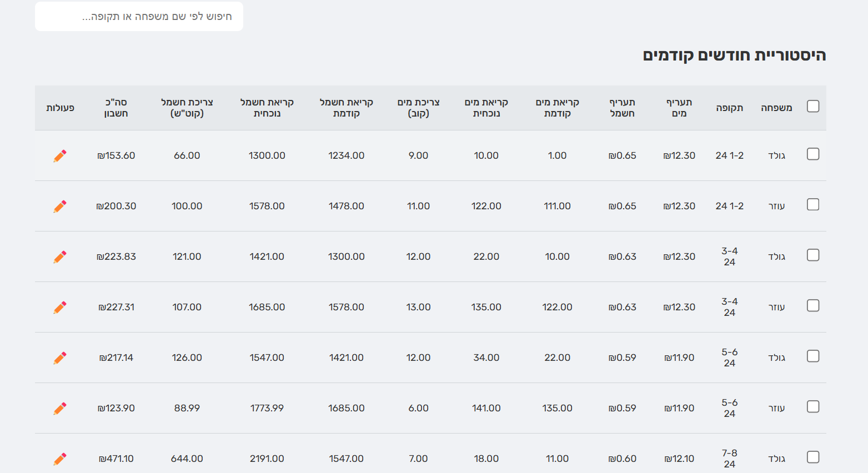868x473 pixels.
Task: Edit the ₪223.83 bill row
Action: [60, 257]
